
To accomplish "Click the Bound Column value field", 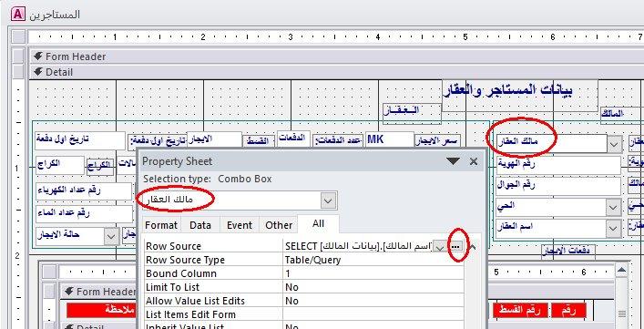I will point(373,273).
